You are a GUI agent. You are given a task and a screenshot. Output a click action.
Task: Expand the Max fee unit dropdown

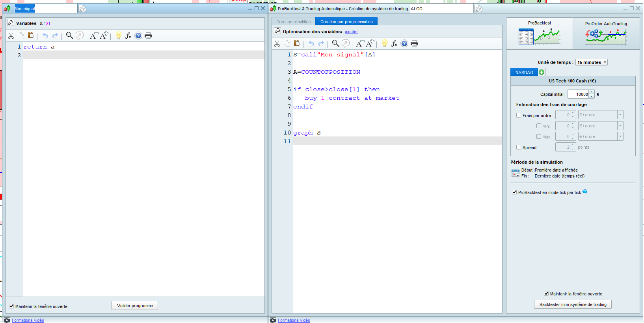(x=620, y=136)
